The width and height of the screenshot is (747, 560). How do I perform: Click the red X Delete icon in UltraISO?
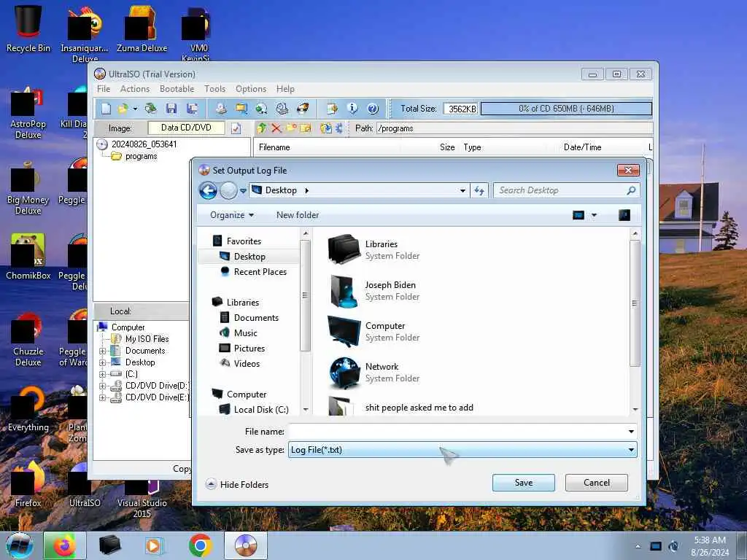276,128
